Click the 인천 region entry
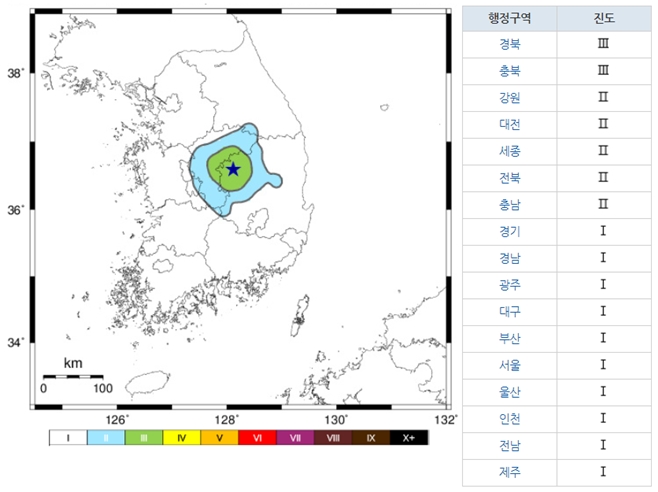 click(510, 417)
